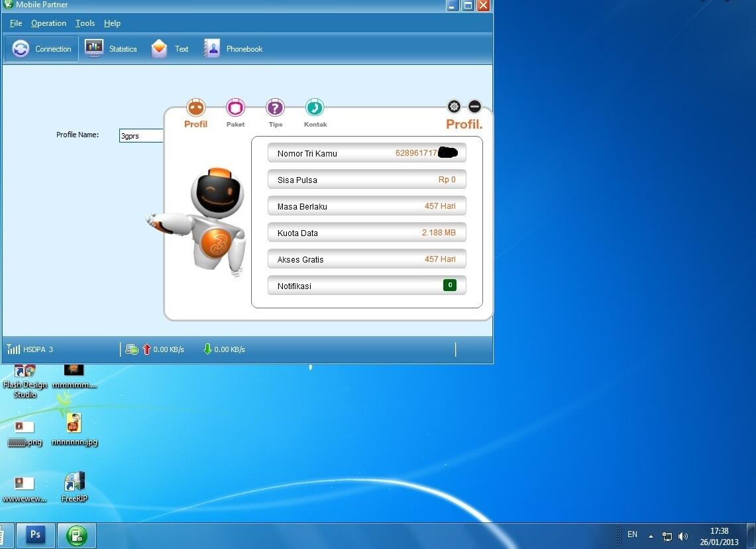The image size is (756, 549).
Task: Click the minus collapse icon in Tri widget
Action: pyautogui.click(x=474, y=106)
